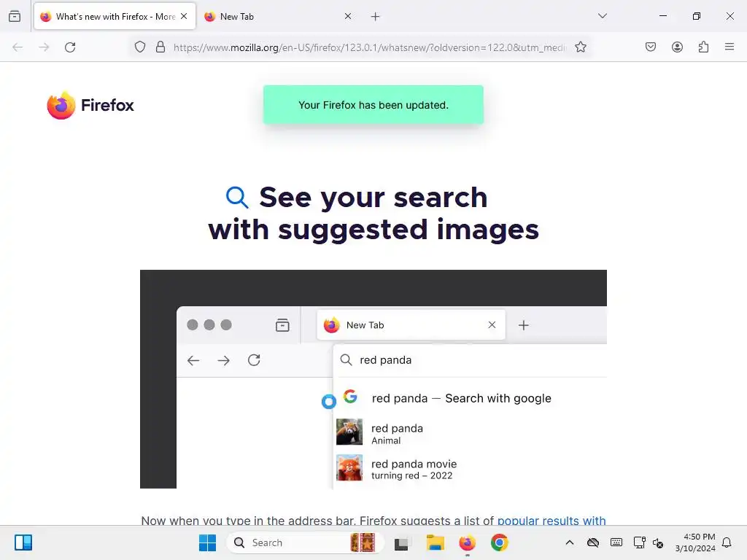Open tracking protection shield panel
The image size is (747, 560).
click(139, 47)
